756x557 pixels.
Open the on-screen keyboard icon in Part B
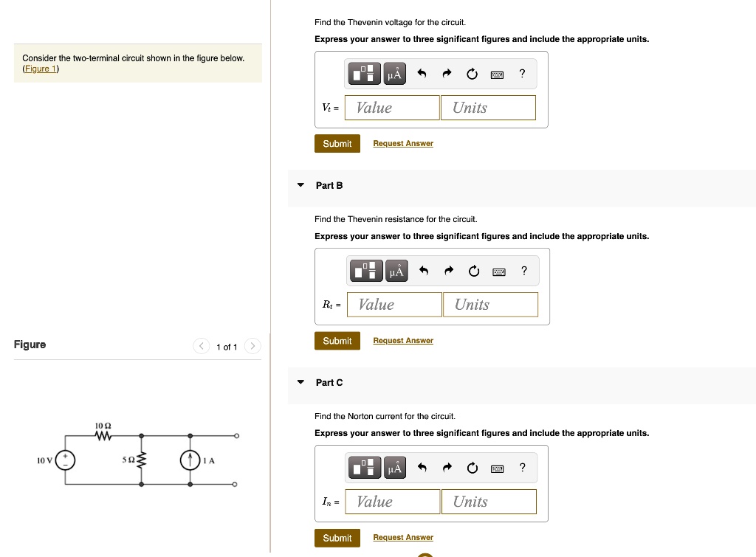tap(498, 271)
